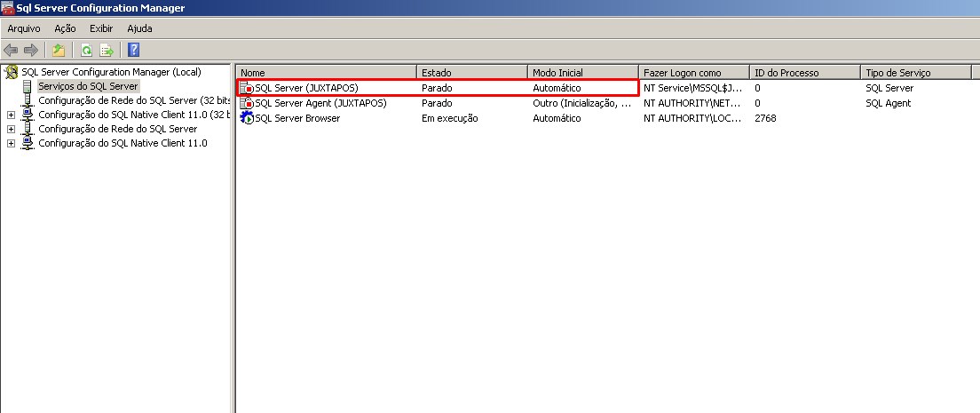Select the SQL Server (JUXTAPOS) row name
The image size is (980, 413).
306,88
